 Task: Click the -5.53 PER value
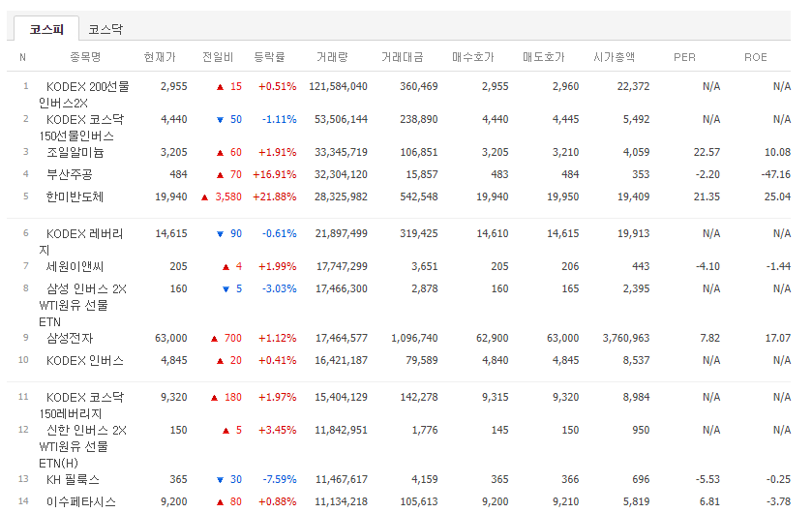[707, 479]
